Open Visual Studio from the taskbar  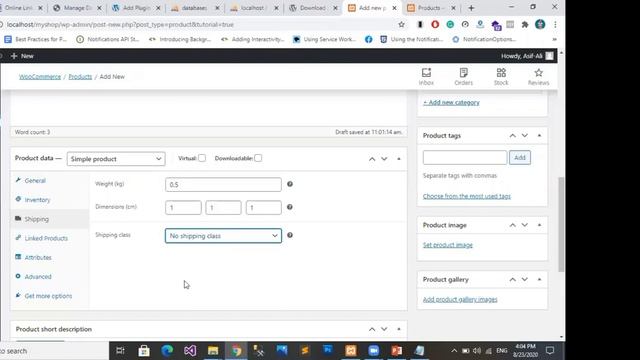pos(190,351)
